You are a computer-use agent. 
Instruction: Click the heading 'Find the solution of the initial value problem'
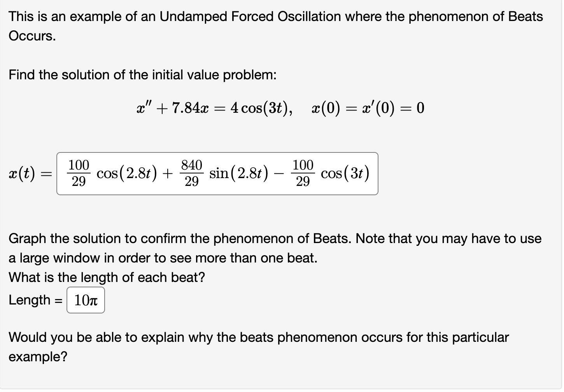coord(142,75)
